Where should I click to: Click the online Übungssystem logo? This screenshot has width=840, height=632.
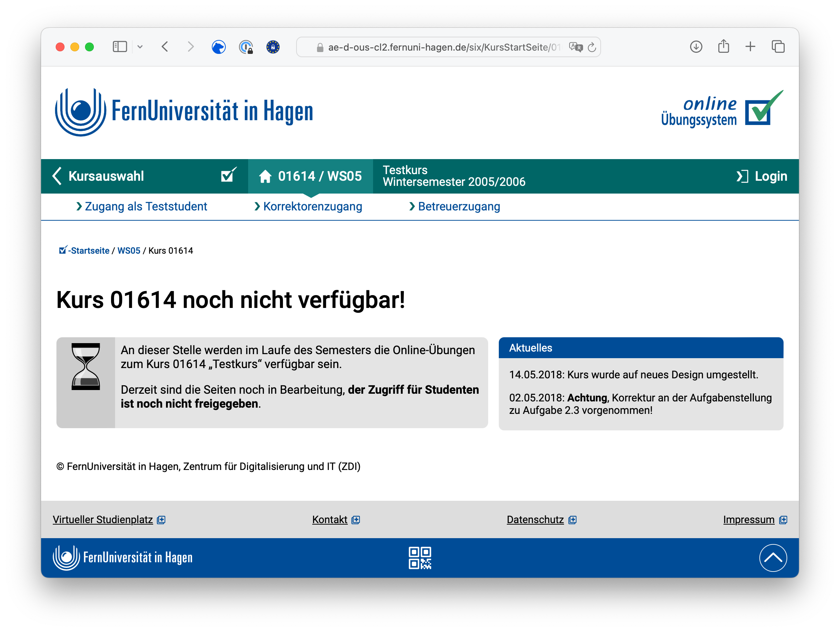tap(722, 109)
